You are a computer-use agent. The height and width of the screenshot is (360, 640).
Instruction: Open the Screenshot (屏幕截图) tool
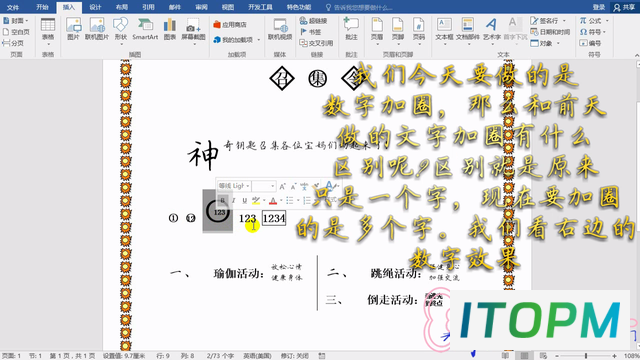[x=193, y=30]
